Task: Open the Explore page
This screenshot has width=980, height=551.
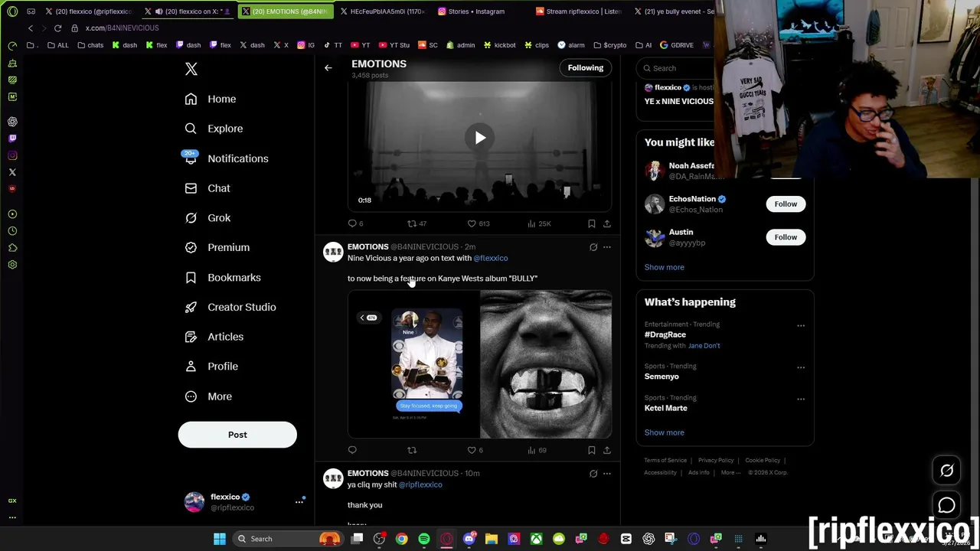Action: click(x=214, y=129)
